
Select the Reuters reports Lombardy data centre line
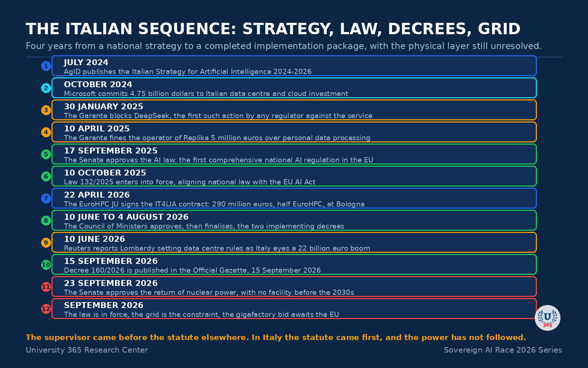pos(217,248)
